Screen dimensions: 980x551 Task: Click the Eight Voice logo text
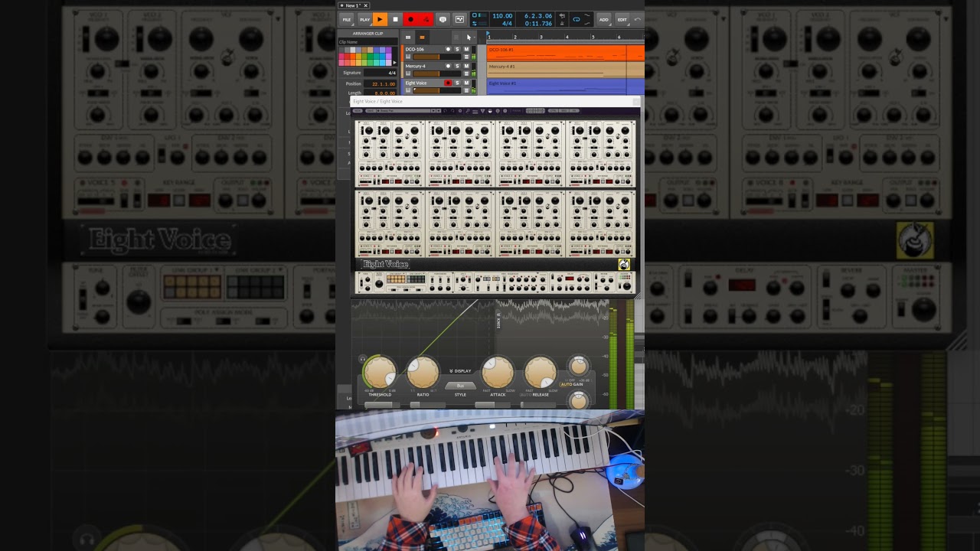pyautogui.click(x=386, y=264)
